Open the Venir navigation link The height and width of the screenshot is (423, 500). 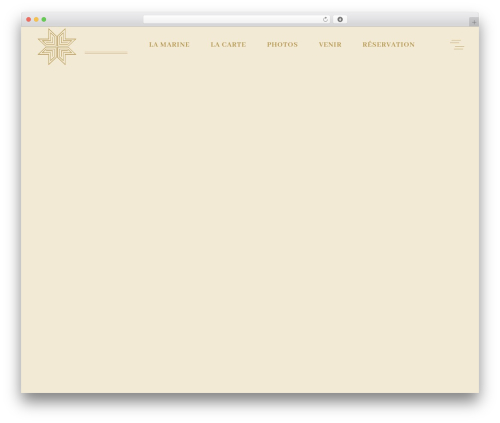pyautogui.click(x=330, y=45)
